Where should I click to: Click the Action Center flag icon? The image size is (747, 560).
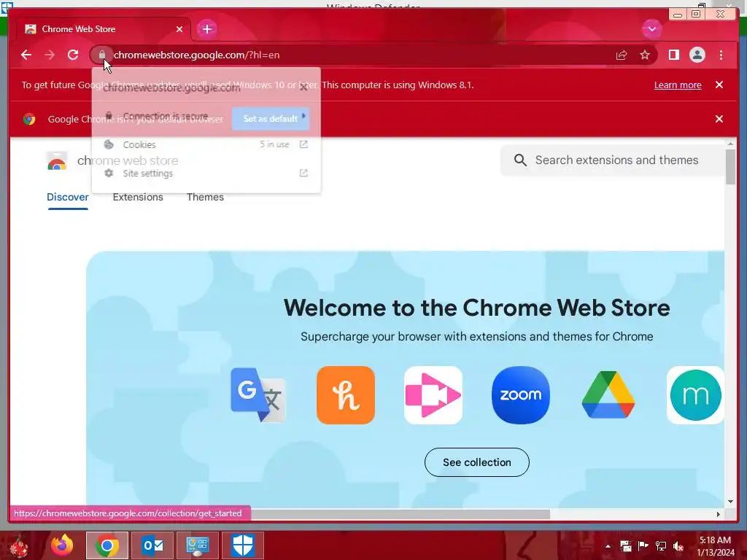[x=643, y=546]
